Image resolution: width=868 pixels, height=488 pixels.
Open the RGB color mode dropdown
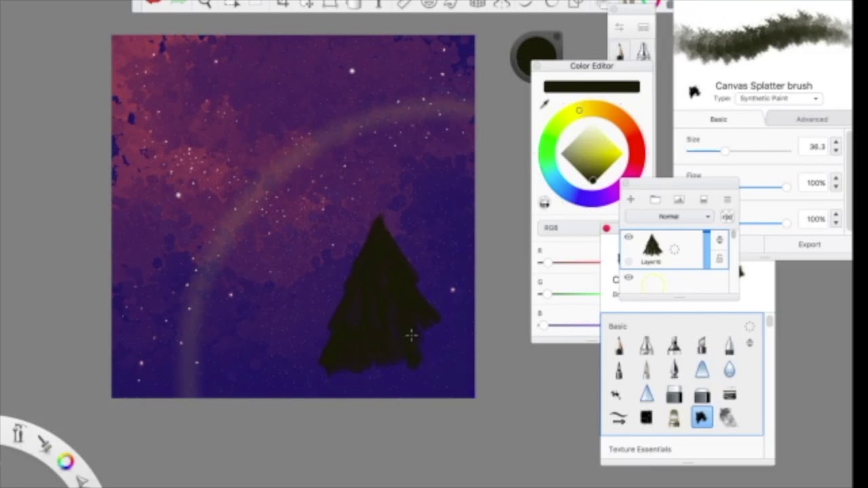click(568, 228)
